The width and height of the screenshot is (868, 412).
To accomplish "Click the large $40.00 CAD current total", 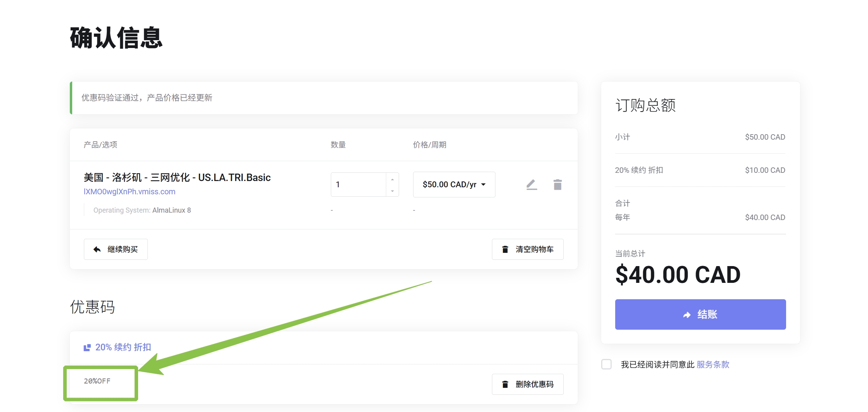I will point(678,275).
